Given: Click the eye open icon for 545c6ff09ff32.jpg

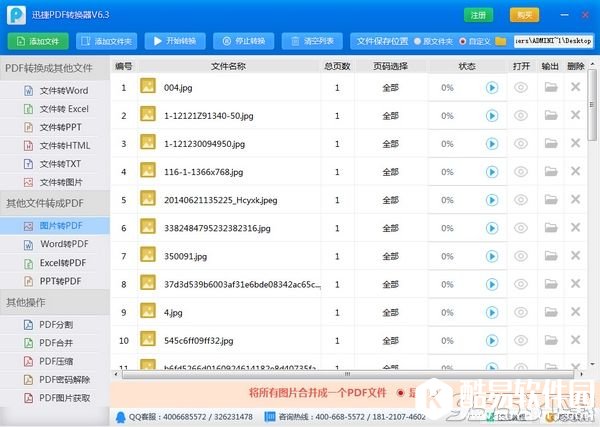Looking at the screenshot, I should (521, 340).
